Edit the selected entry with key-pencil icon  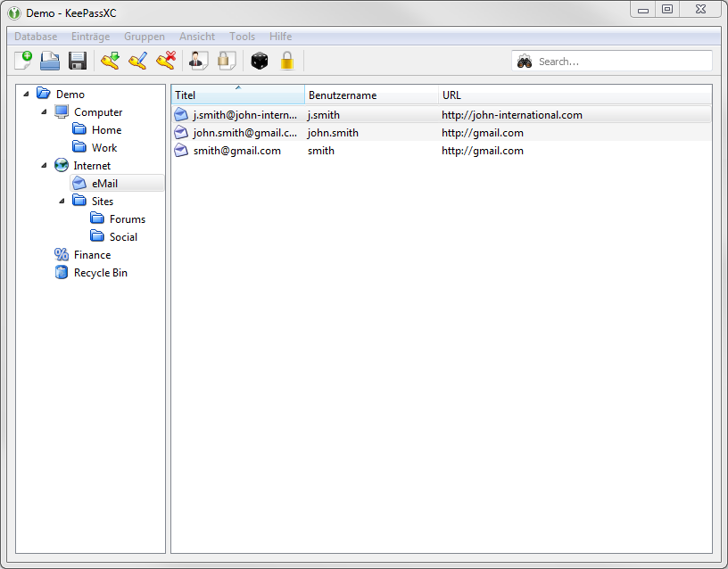coord(138,61)
